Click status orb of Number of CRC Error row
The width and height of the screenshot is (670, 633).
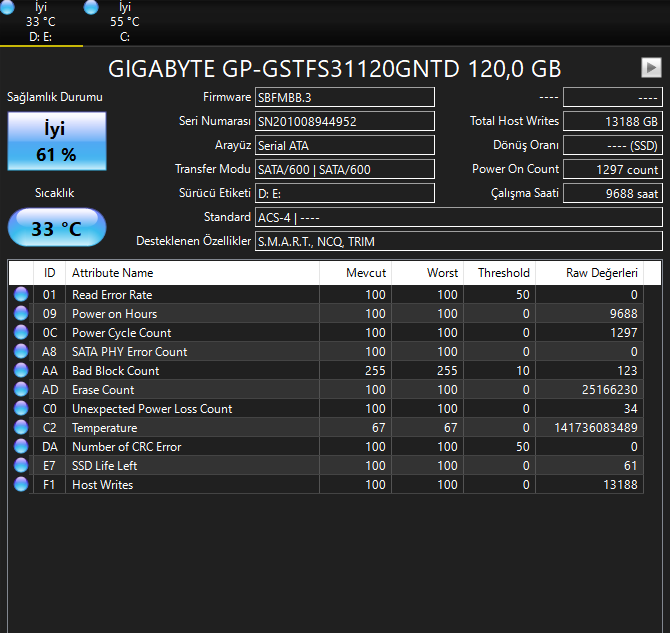[21, 447]
